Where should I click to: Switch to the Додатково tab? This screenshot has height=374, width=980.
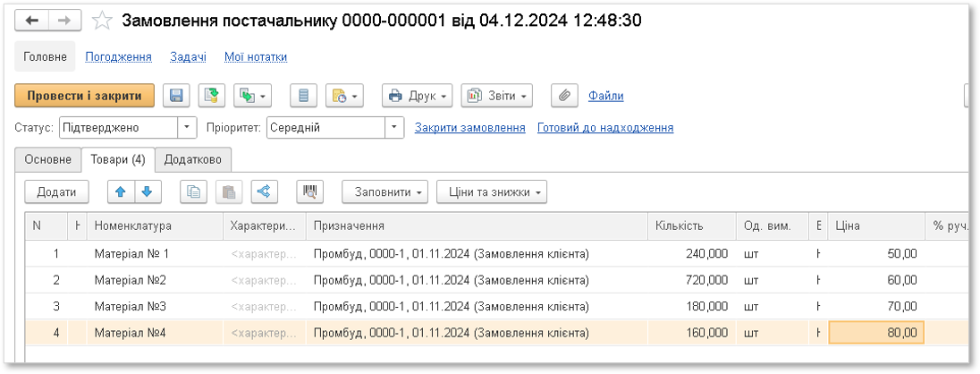point(193,159)
